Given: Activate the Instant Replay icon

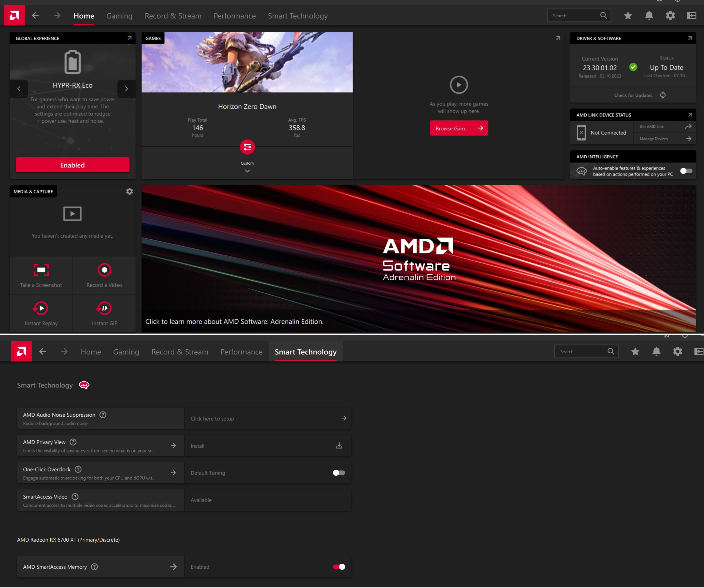Looking at the screenshot, I should click(x=41, y=308).
